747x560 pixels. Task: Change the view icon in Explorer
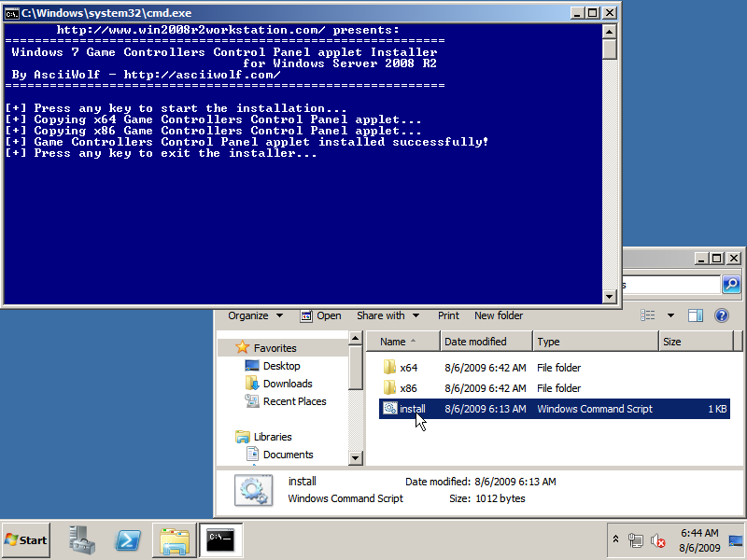647,315
